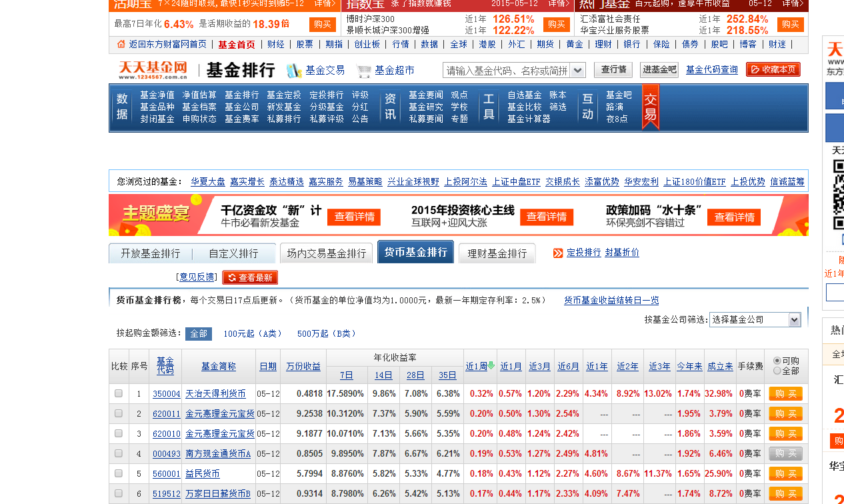Open the 华夏大盘 recently viewed fund
This screenshot has height=504, width=844.
click(x=208, y=181)
